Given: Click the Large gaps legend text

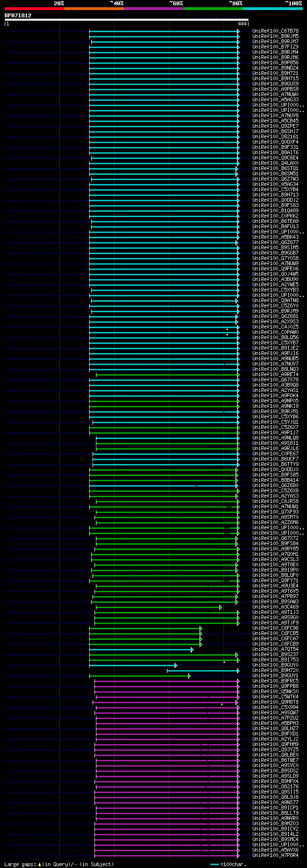Looking at the screenshot, I should pos(59,864).
